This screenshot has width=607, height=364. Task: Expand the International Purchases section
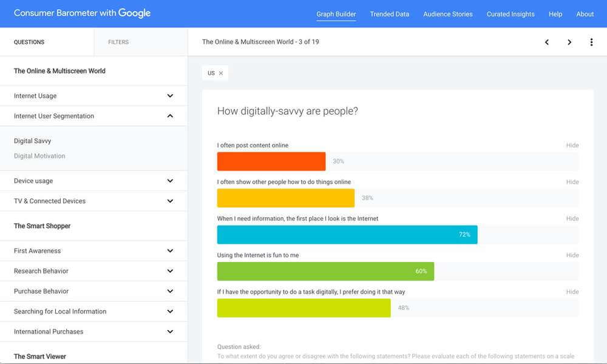pos(93,332)
